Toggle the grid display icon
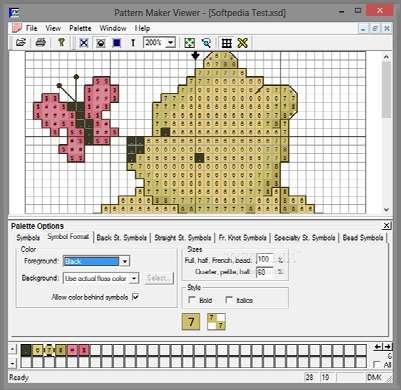The width and height of the screenshot is (401, 390). pos(227,43)
